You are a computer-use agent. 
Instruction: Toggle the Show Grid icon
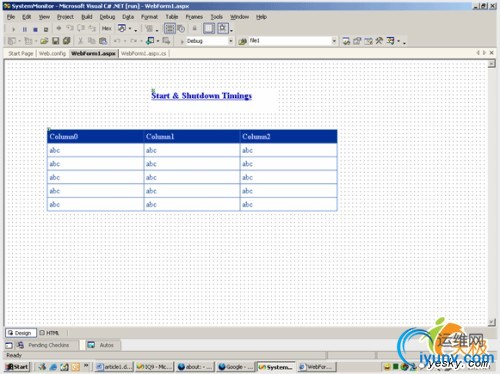click(x=209, y=29)
